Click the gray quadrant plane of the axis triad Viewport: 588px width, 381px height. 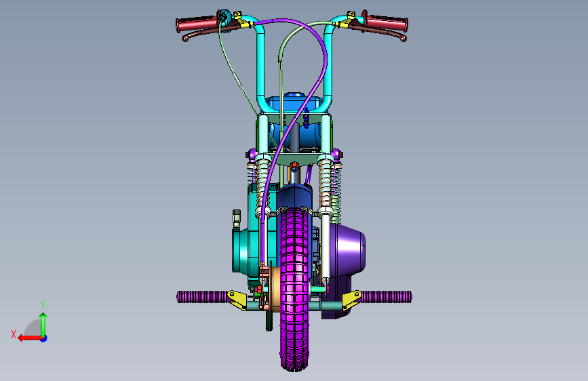33,328
